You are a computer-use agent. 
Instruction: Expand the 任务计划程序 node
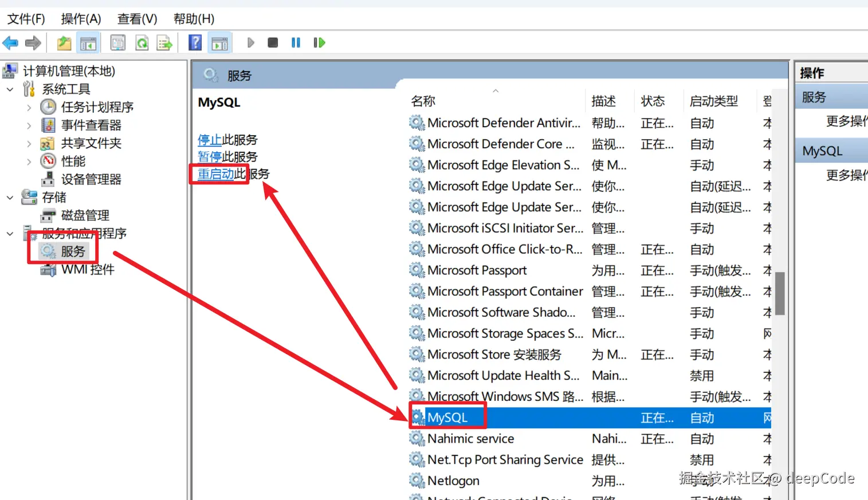tap(29, 107)
